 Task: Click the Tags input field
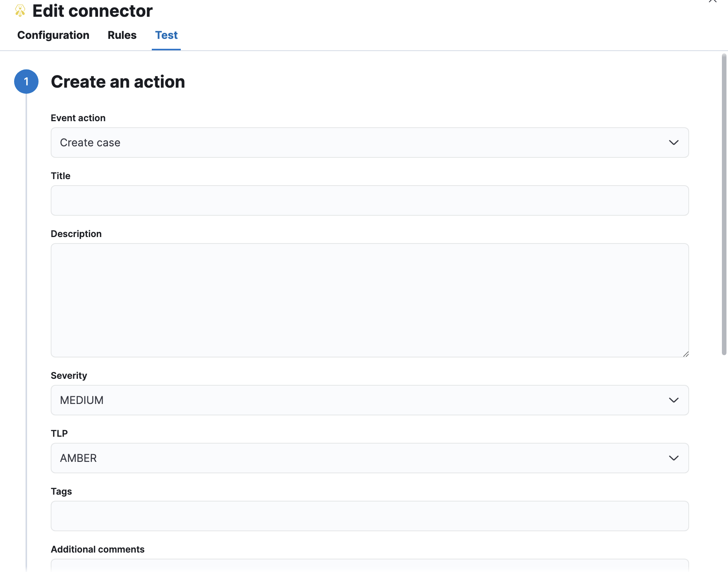point(369,516)
